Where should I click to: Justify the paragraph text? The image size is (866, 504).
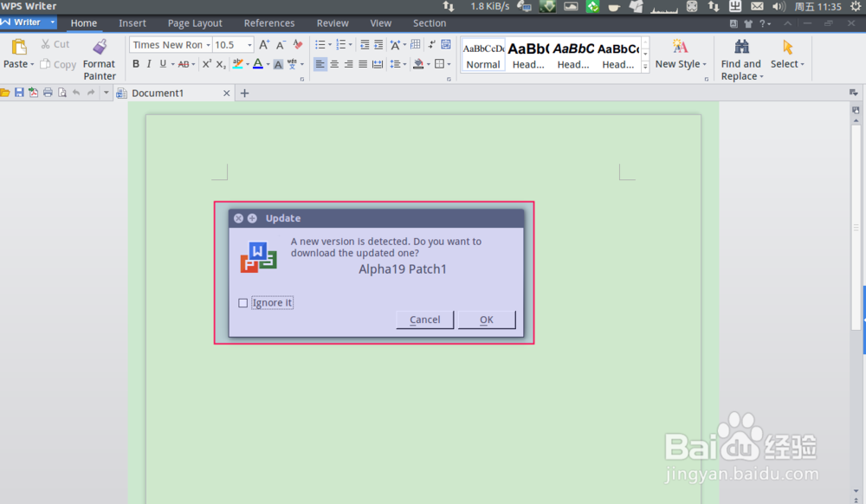pos(363,64)
